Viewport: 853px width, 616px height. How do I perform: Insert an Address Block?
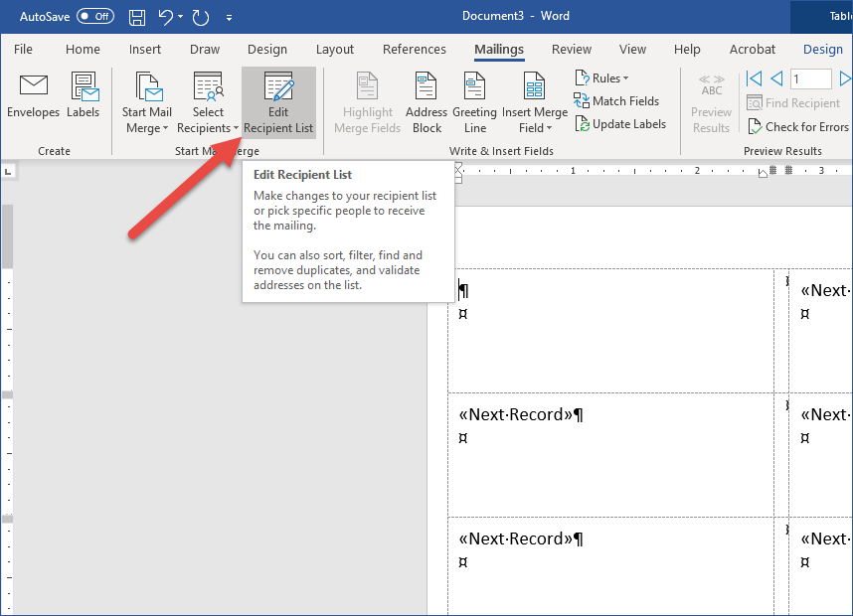pos(426,103)
